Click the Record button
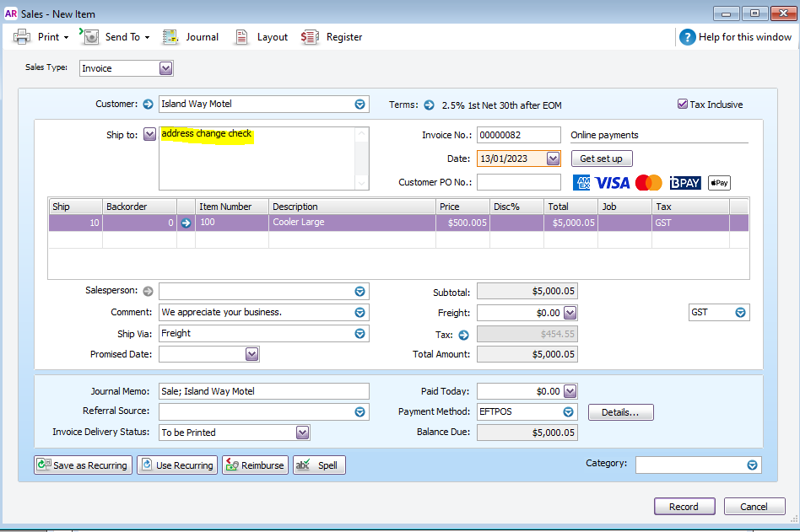The width and height of the screenshot is (800, 532). [x=684, y=507]
